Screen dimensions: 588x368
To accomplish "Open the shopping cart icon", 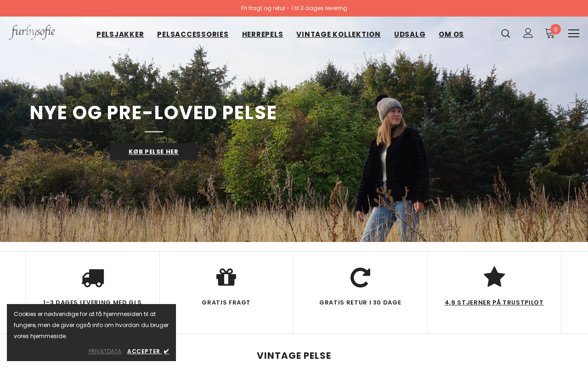I will [549, 33].
